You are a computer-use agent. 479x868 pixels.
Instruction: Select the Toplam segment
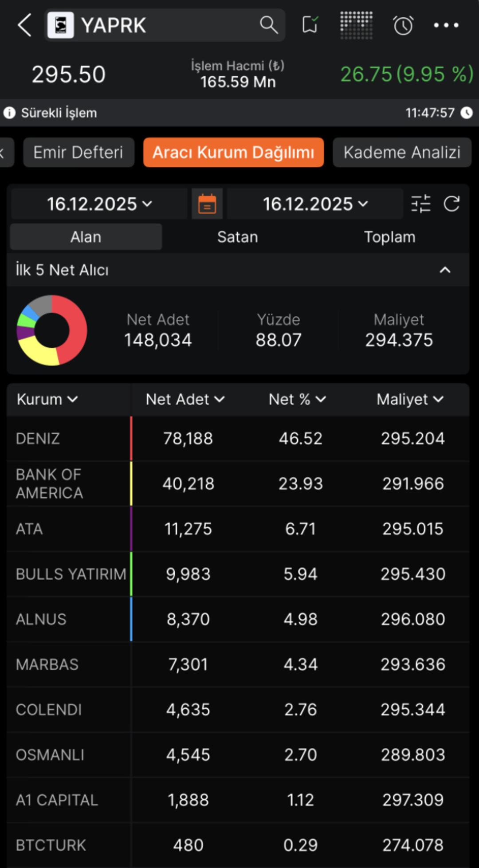point(389,237)
